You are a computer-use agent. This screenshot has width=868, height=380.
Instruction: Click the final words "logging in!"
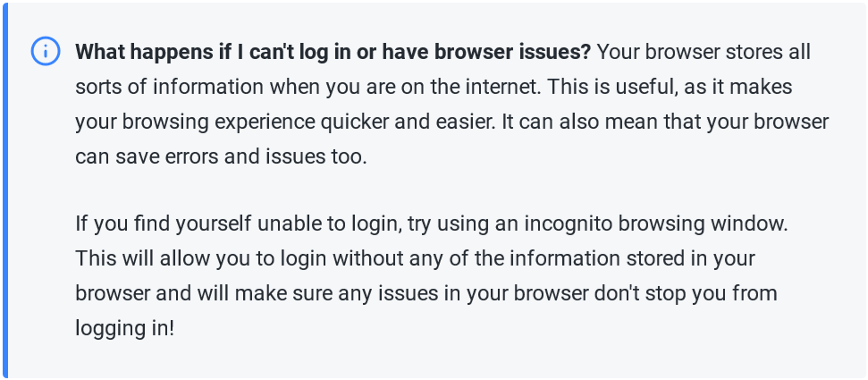click(124, 328)
